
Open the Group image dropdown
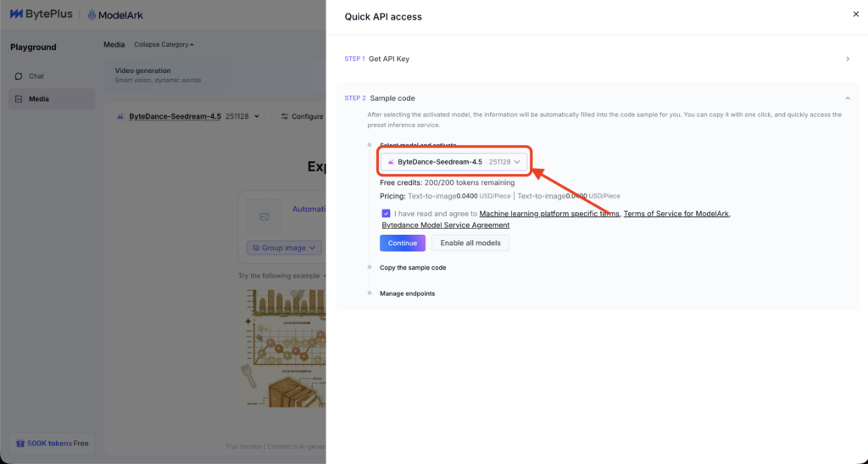(x=284, y=249)
